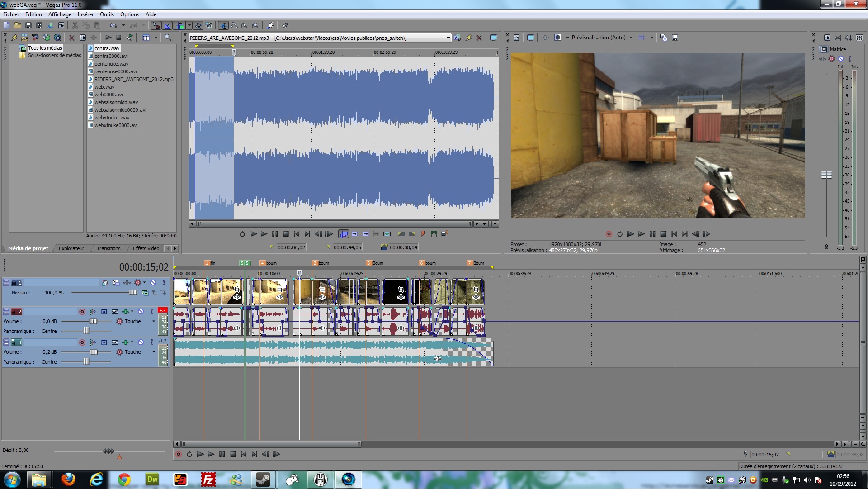
Task: Open the Auto Ripple mode dropdown arrow
Action: tap(189, 25)
